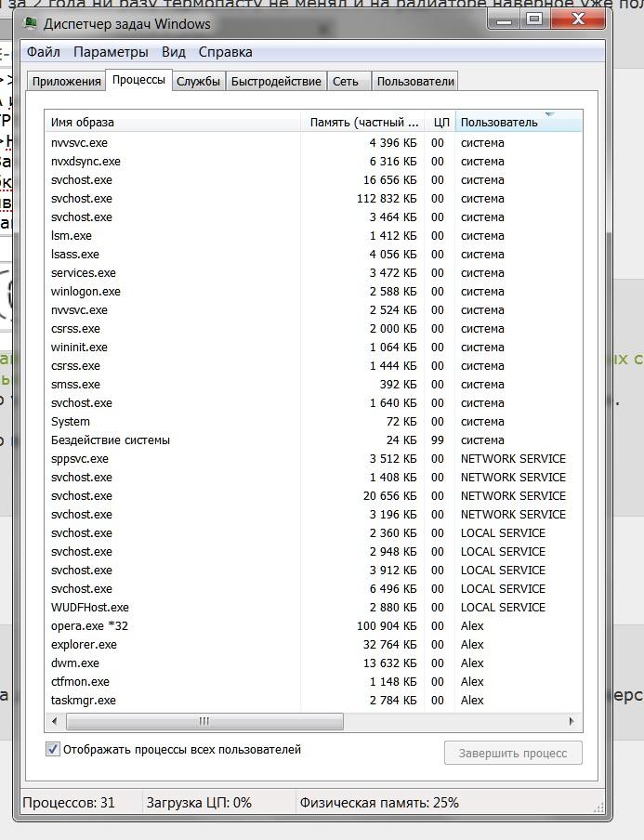Select the ctfmon.exe process
The height and width of the screenshot is (840, 644).
coord(313,681)
